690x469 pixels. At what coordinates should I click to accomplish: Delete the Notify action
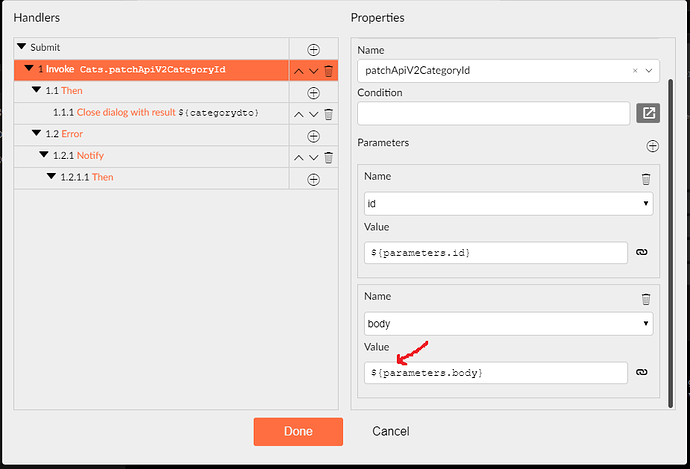click(x=328, y=158)
